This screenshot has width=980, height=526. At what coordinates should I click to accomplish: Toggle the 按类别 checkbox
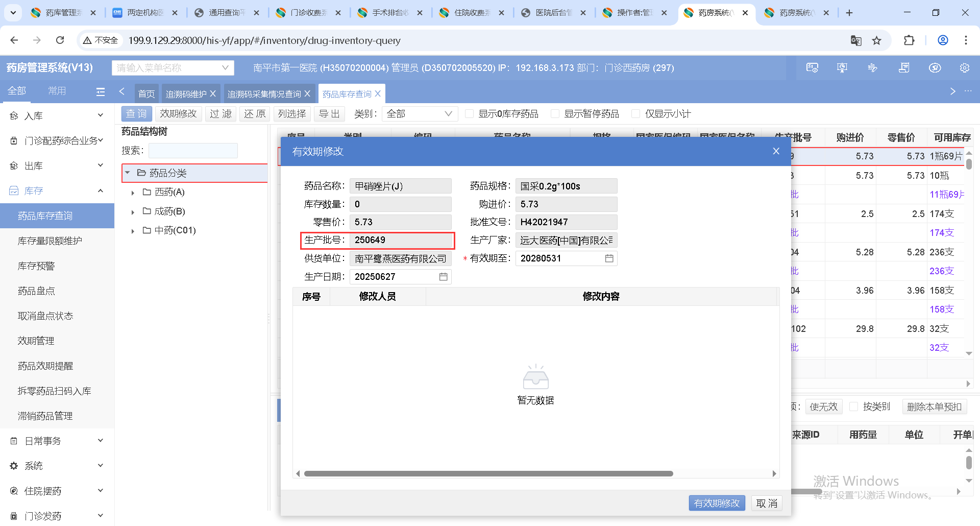(853, 407)
